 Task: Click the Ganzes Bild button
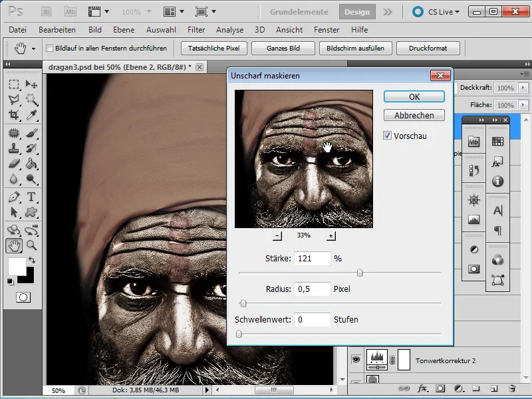283,48
